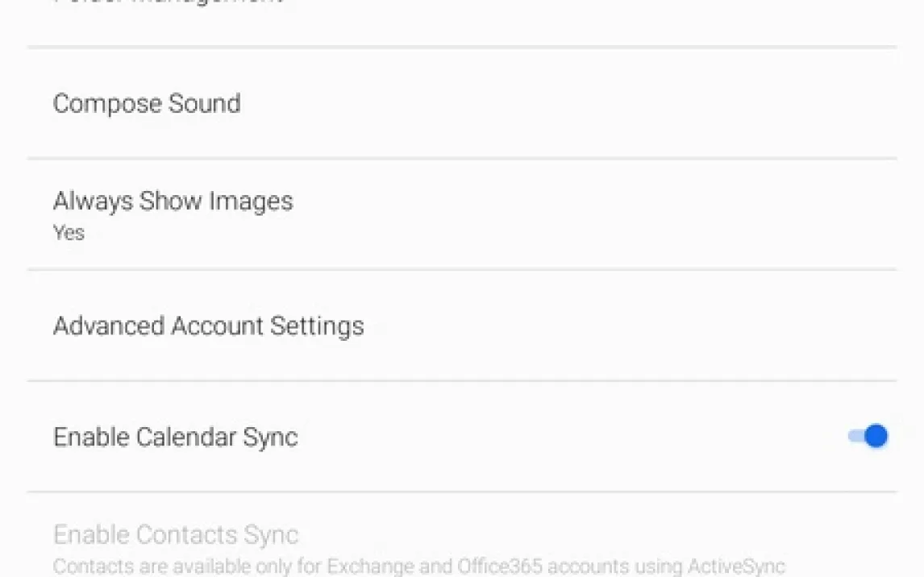The height and width of the screenshot is (577, 924).
Task: Click the Contacts availability description line
Action: pyautogui.click(x=418, y=566)
